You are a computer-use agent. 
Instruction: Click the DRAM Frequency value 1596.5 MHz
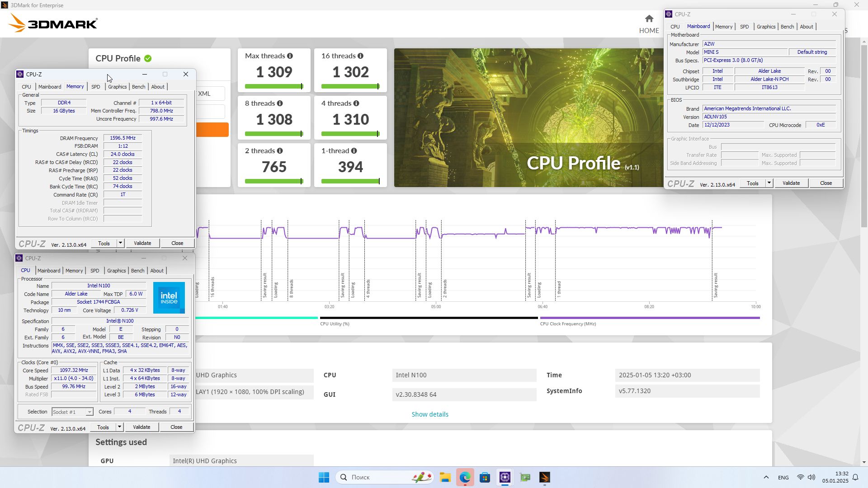coord(123,138)
